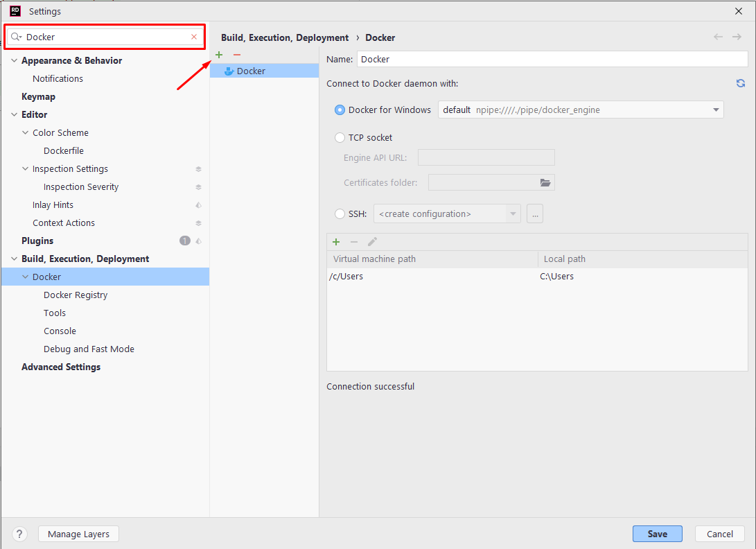The height and width of the screenshot is (549, 756).
Task: Select the TCP socket radio option
Action: point(340,137)
